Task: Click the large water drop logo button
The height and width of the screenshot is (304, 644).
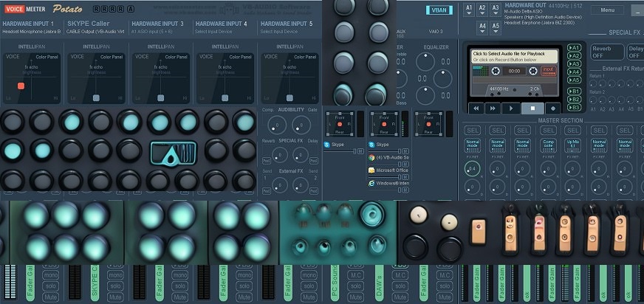Action: (174, 153)
